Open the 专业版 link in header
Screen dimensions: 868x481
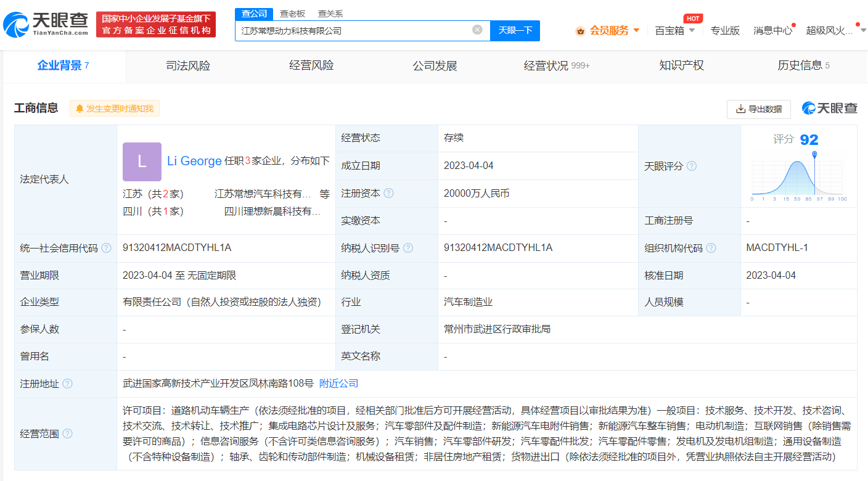[725, 30]
